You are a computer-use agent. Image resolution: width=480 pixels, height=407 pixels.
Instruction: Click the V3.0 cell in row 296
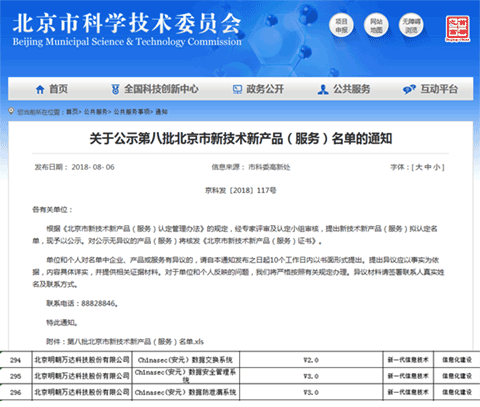point(311,392)
